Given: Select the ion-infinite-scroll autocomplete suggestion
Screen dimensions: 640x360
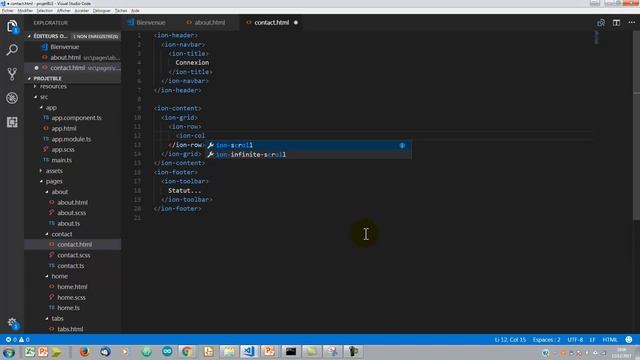Looking at the screenshot, I should tap(308, 154).
